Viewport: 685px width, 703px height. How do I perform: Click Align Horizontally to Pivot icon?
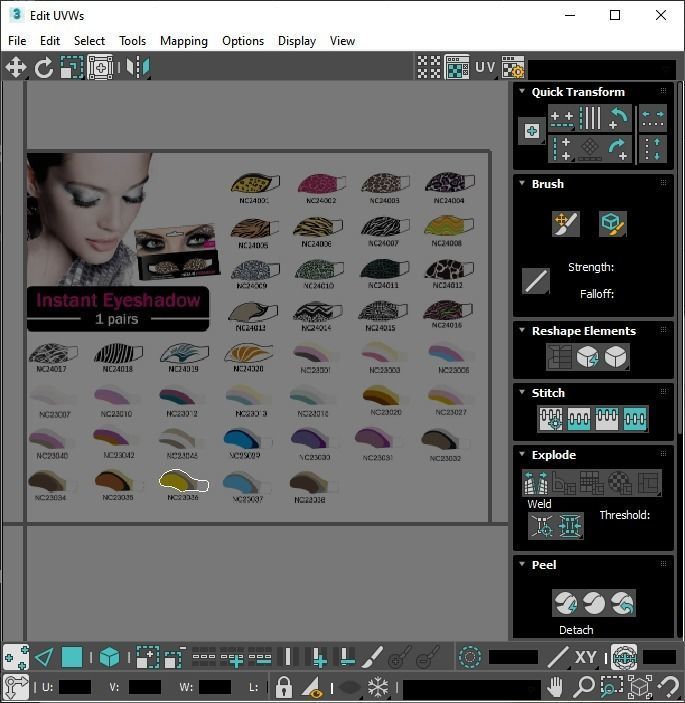point(561,119)
